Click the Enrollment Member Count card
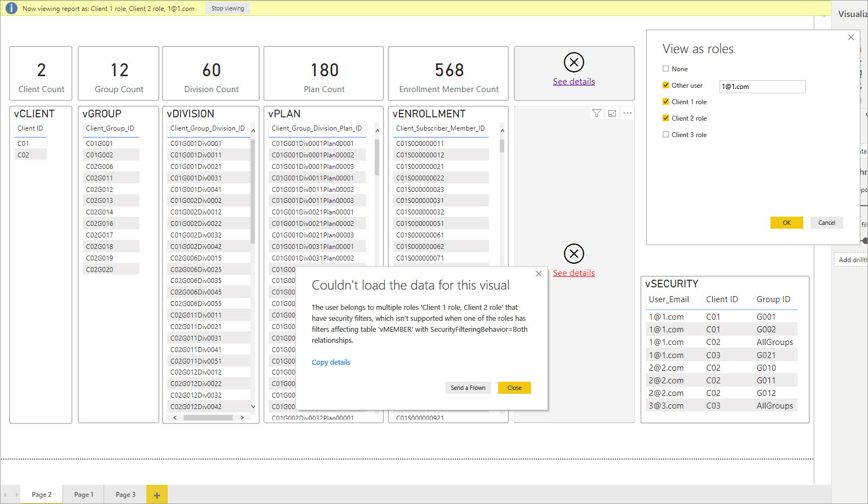 (x=448, y=73)
